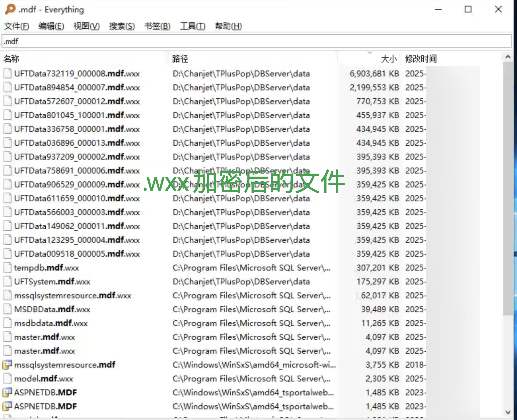Sort results by the 大小 column header
517x420 pixels.
click(x=369, y=59)
